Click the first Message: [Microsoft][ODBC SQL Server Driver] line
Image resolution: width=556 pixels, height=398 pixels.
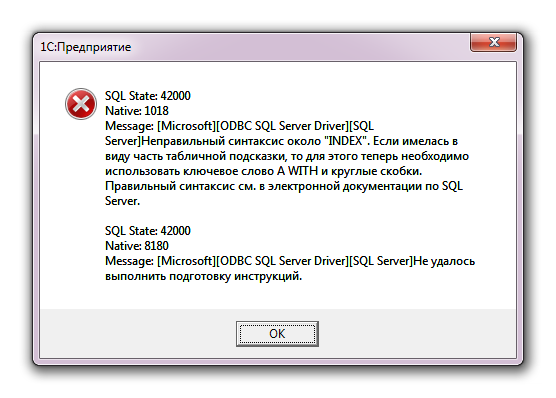pyautogui.click(x=240, y=126)
